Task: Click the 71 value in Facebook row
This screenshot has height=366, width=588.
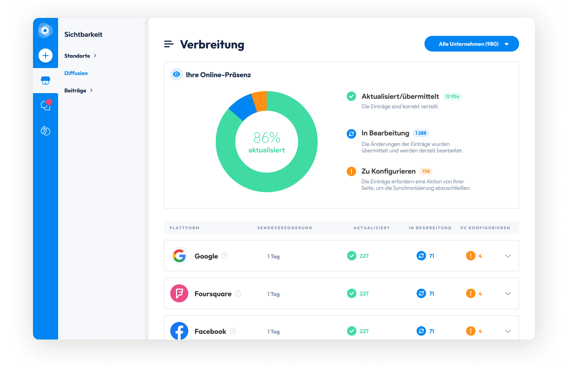Action: point(432,331)
